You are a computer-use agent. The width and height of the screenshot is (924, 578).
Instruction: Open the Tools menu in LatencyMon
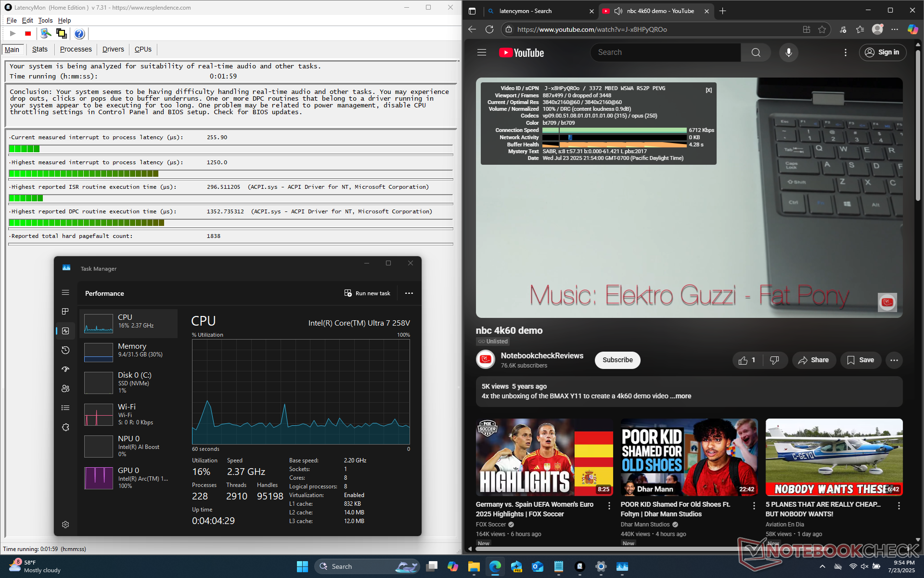click(x=45, y=20)
